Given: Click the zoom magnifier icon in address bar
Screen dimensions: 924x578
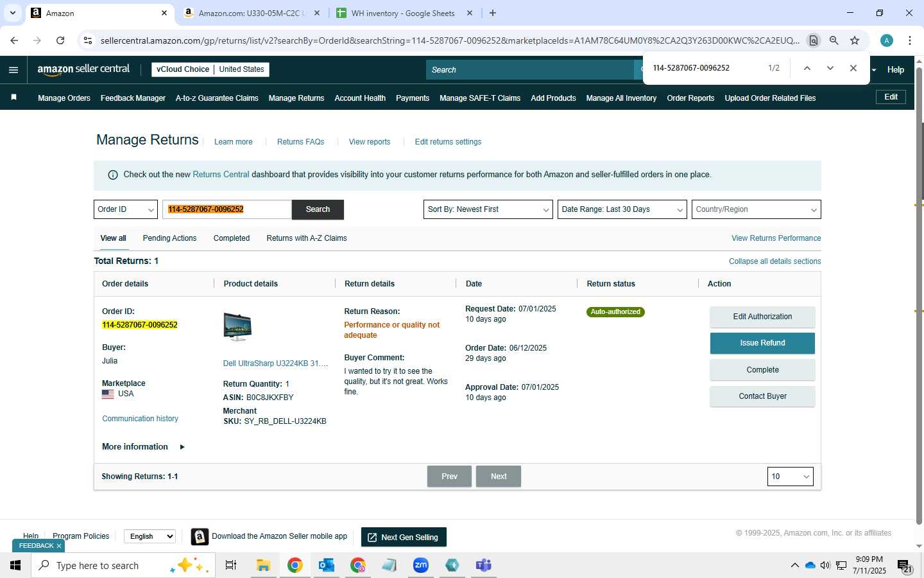Looking at the screenshot, I should tap(834, 40).
